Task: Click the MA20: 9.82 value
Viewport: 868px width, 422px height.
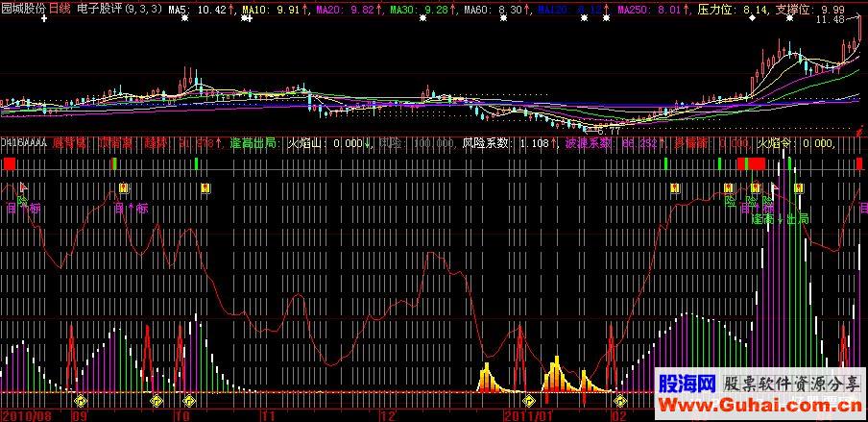Action: [x=346, y=10]
